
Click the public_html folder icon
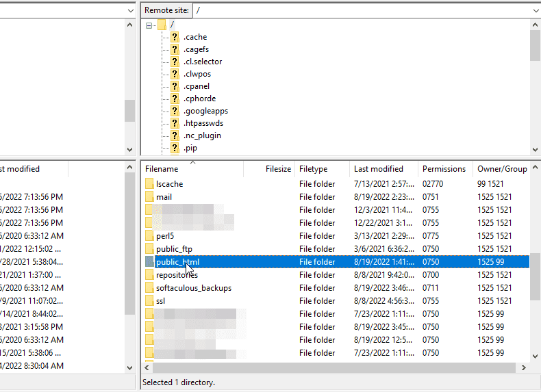(149, 262)
